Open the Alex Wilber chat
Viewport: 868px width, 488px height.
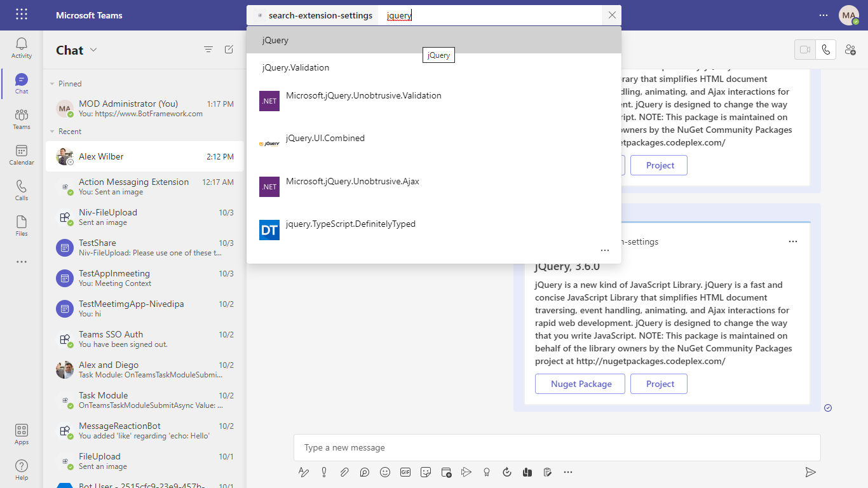144,156
